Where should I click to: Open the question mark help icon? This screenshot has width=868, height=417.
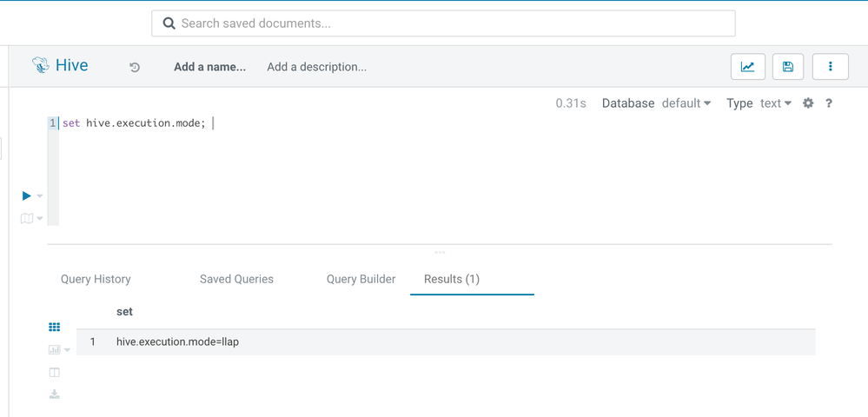point(829,103)
